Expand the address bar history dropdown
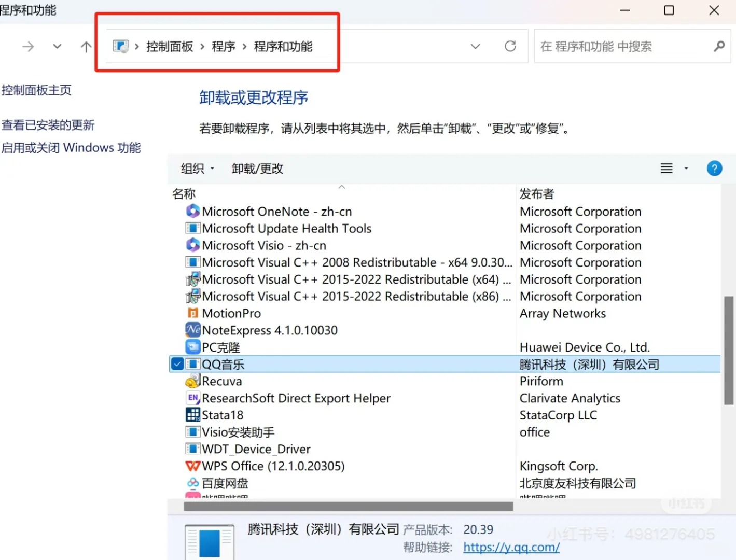 pos(475,46)
